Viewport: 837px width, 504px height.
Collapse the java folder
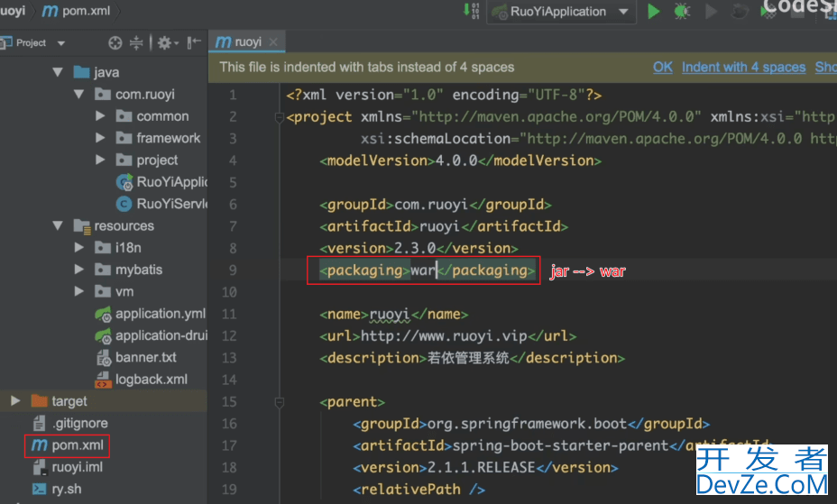click(58, 72)
